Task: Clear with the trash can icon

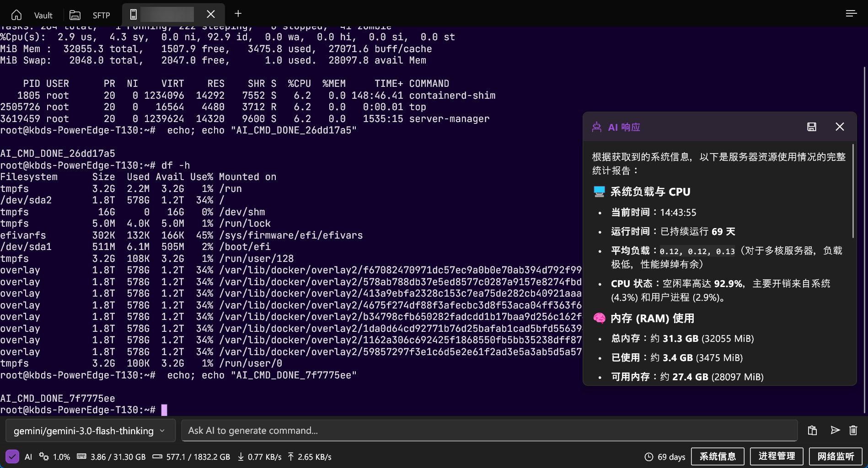Action: 853,431
